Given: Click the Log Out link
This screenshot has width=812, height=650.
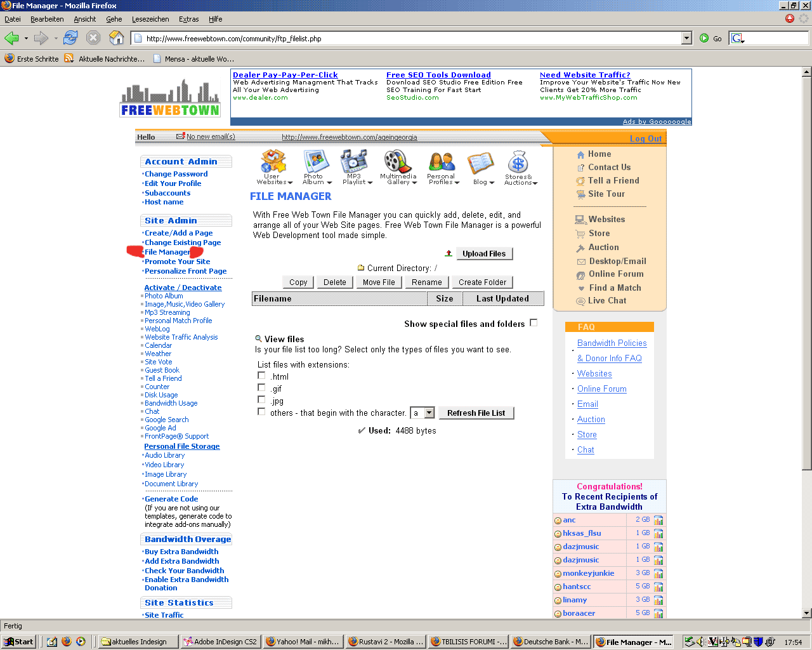Looking at the screenshot, I should click(646, 138).
